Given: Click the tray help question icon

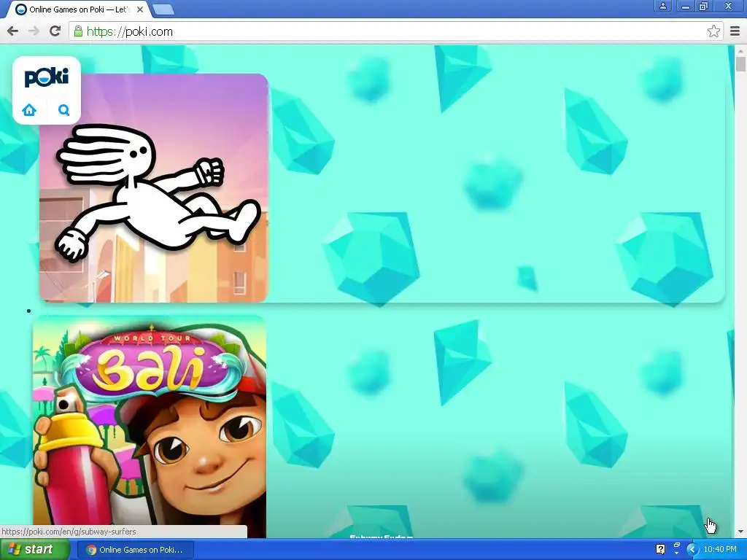Looking at the screenshot, I should click(x=660, y=550).
